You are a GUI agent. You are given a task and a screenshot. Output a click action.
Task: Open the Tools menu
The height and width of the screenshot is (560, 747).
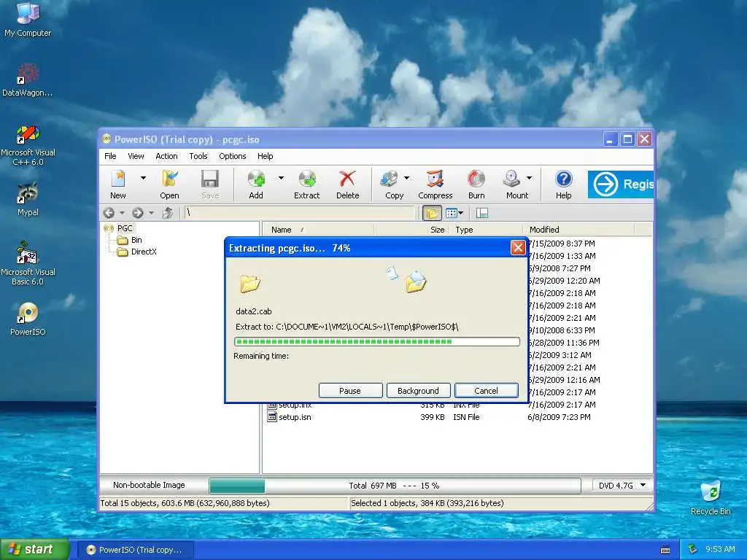(x=198, y=156)
